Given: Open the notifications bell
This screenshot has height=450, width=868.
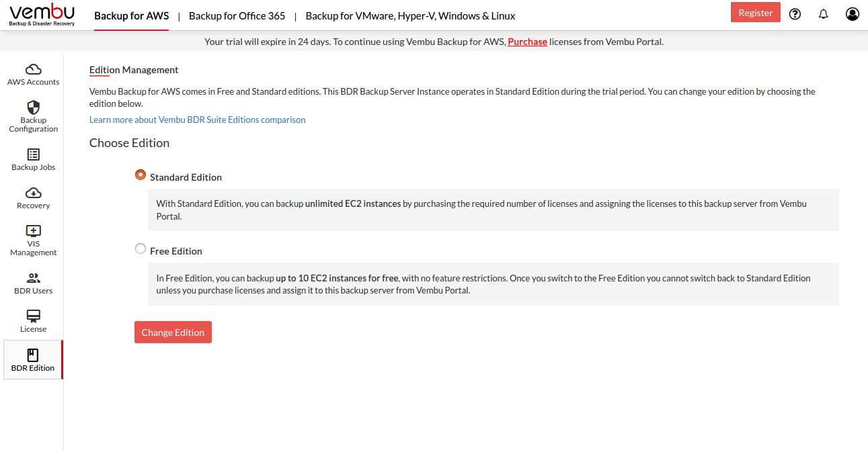Looking at the screenshot, I should pos(823,13).
